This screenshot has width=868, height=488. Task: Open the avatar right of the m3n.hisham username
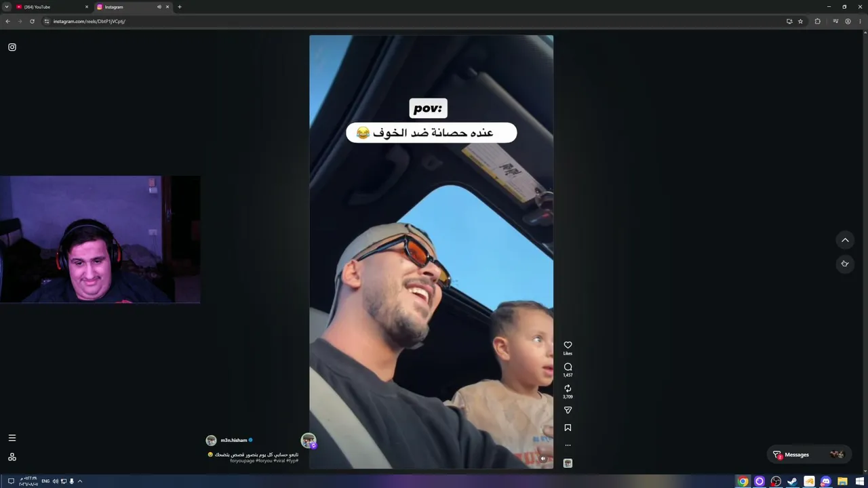click(309, 441)
